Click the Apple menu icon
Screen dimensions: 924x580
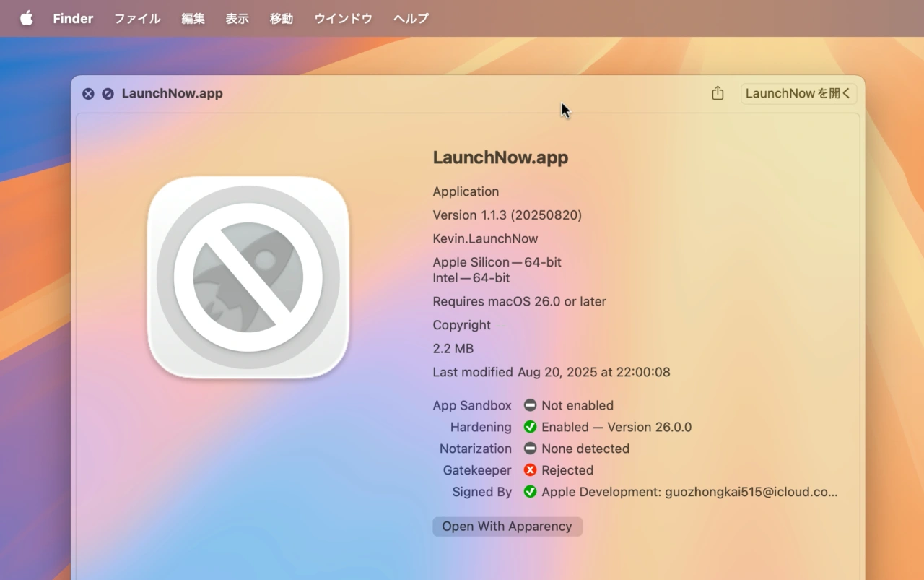(x=26, y=18)
